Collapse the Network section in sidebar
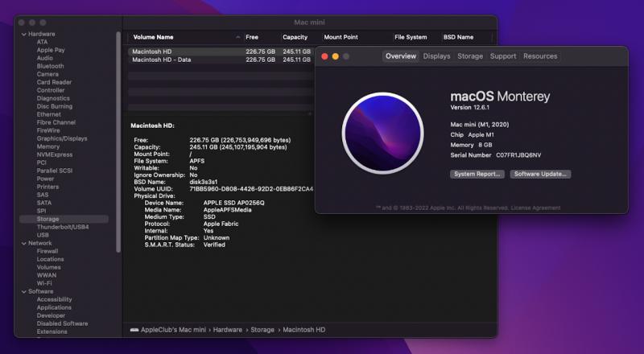 coord(24,243)
